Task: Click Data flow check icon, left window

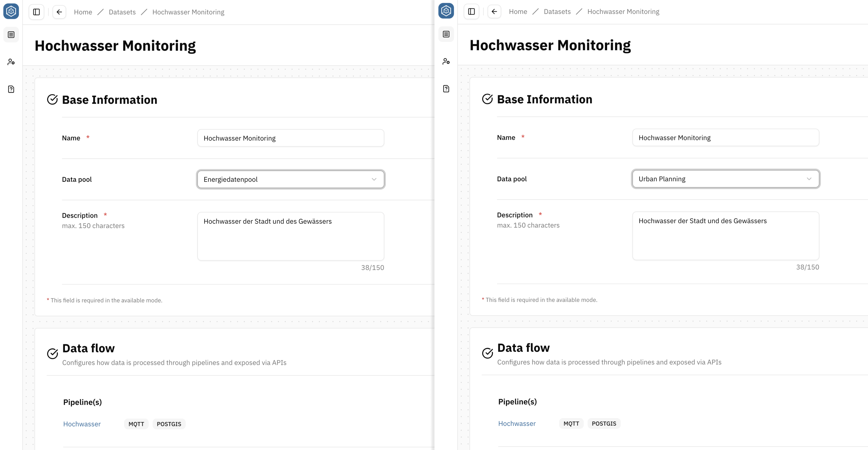Action: point(52,354)
